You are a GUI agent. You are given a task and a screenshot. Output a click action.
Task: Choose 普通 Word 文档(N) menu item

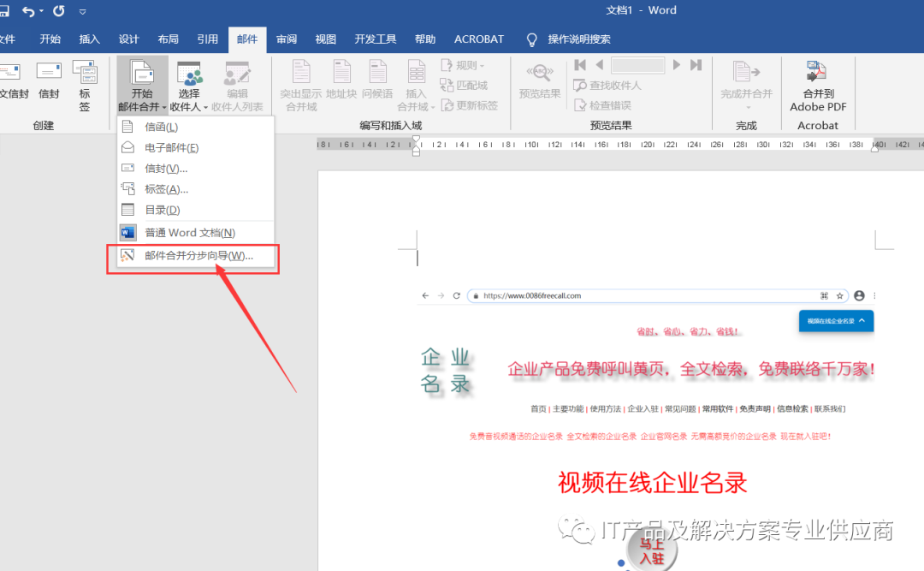pyautogui.click(x=196, y=232)
